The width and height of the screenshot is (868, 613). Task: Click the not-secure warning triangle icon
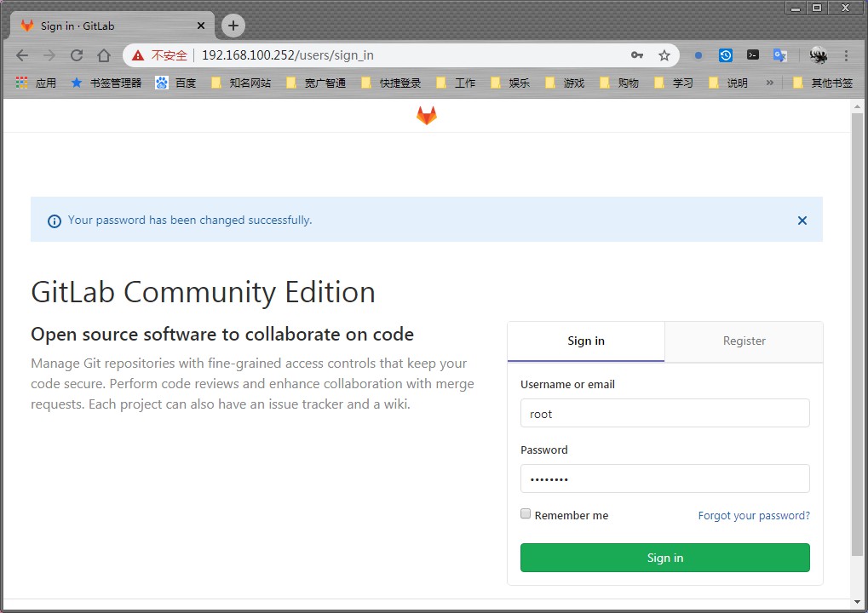pyautogui.click(x=138, y=55)
